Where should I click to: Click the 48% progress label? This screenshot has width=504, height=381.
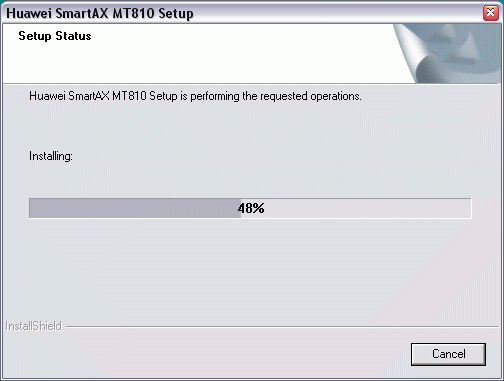251,208
